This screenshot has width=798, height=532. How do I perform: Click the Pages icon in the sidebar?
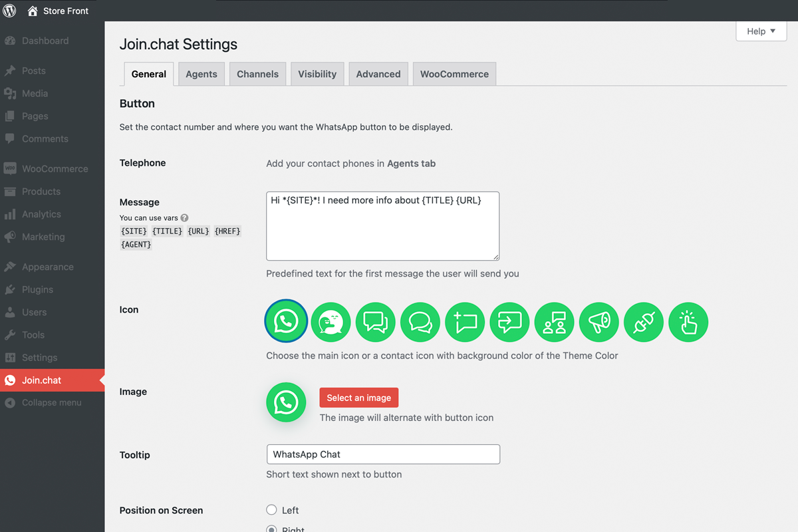10,116
